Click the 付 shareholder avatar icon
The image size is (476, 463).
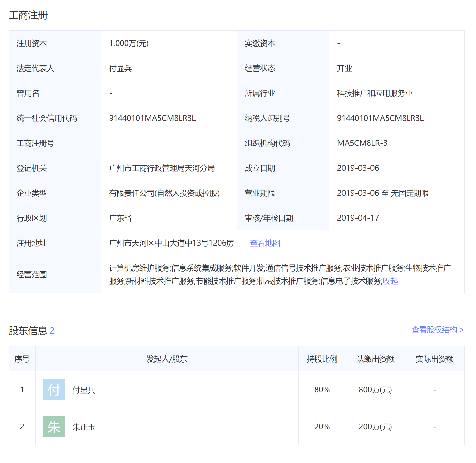pyautogui.click(x=54, y=389)
